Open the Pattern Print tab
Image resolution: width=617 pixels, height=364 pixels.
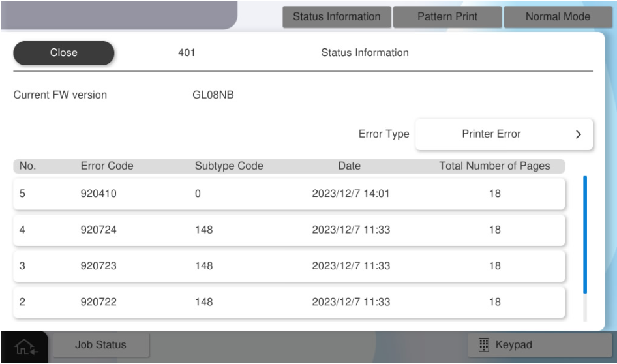pos(446,16)
